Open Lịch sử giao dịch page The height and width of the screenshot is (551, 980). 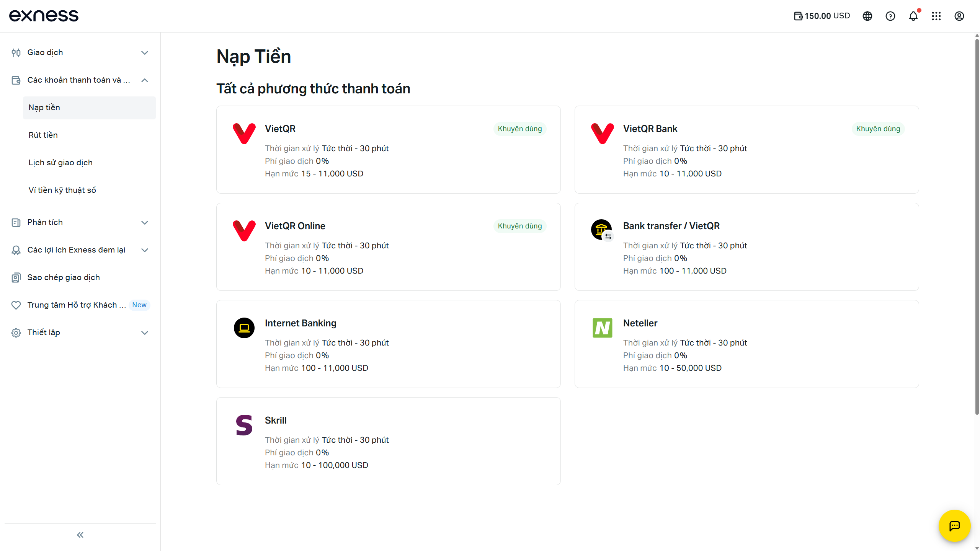pyautogui.click(x=60, y=163)
